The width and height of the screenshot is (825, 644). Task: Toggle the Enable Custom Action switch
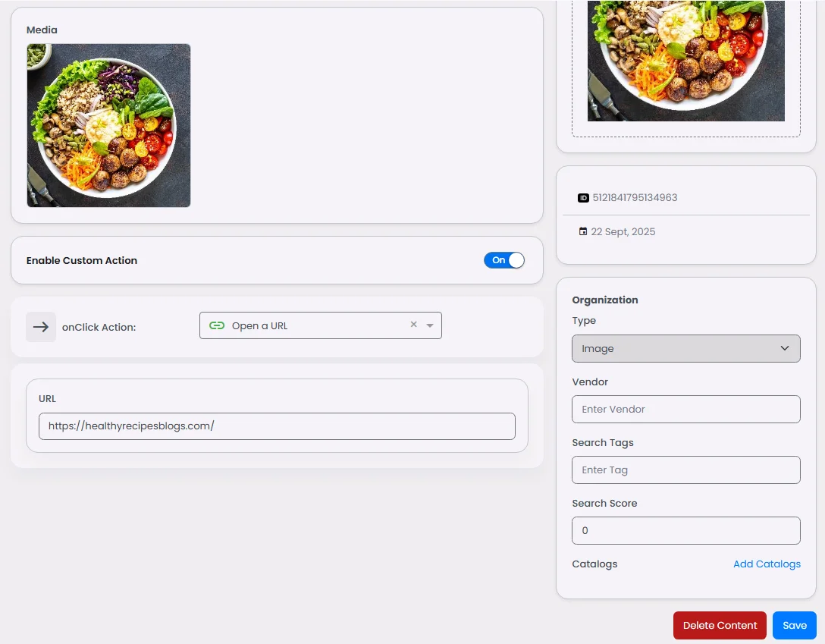pyautogui.click(x=504, y=260)
